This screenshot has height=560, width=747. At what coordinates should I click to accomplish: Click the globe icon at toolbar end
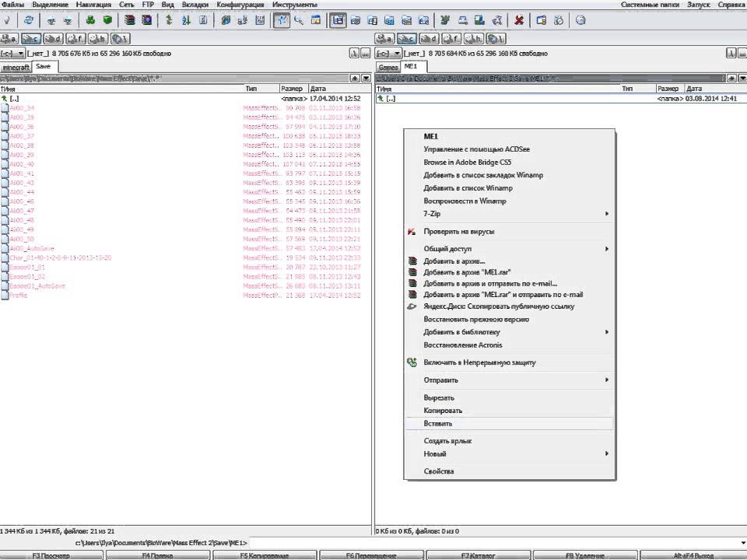pos(580,20)
